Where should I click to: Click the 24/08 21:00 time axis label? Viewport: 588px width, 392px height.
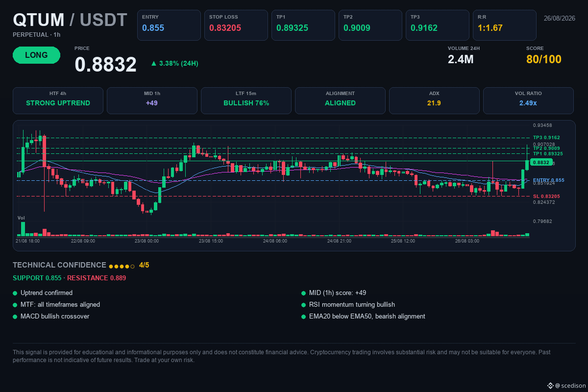(339, 241)
